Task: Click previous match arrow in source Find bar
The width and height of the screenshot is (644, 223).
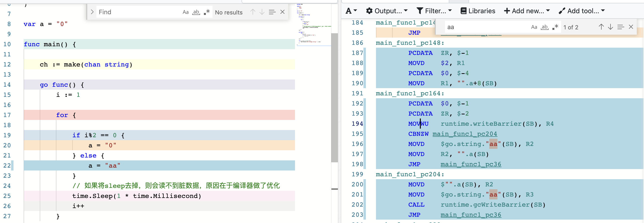Action: click(x=253, y=12)
